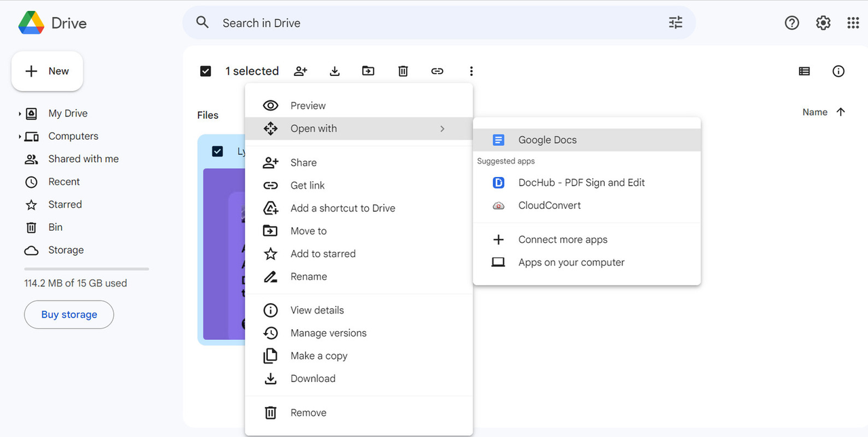Expand the My Drive tree arrow
This screenshot has width=868, height=437.
click(x=20, y=114)
